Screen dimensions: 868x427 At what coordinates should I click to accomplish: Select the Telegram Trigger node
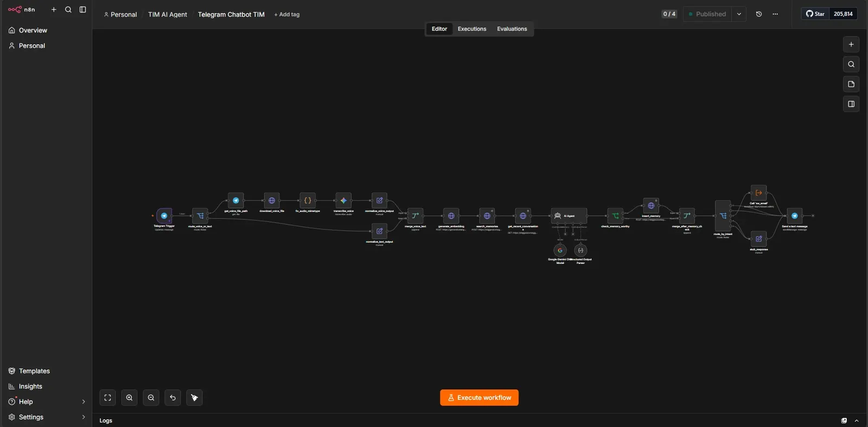[x=164, y=216]
